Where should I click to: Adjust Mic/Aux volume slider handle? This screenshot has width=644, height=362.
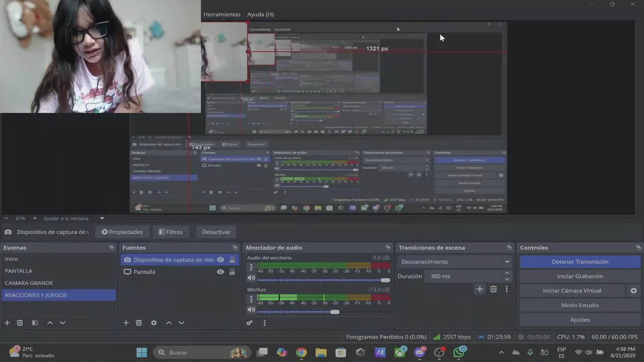pos(335,312)
